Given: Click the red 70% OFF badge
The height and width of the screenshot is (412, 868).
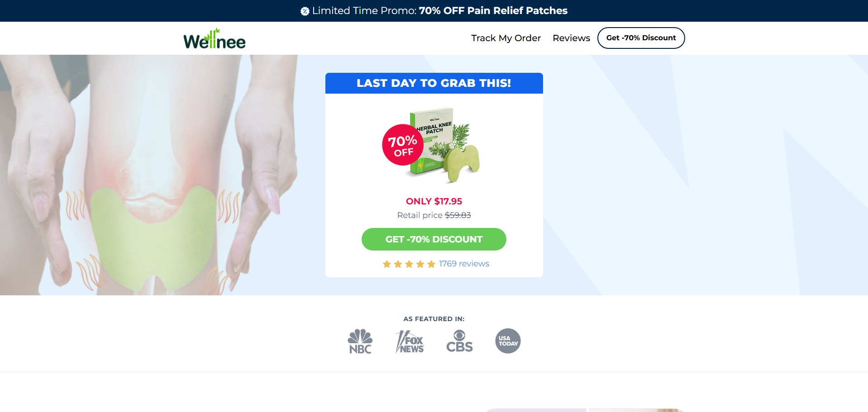Looking at the screenshot, I should pos(403,145).
